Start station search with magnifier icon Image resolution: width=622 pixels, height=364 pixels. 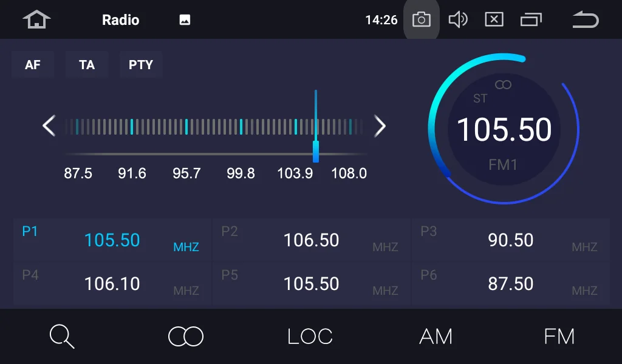coord(62,336)
